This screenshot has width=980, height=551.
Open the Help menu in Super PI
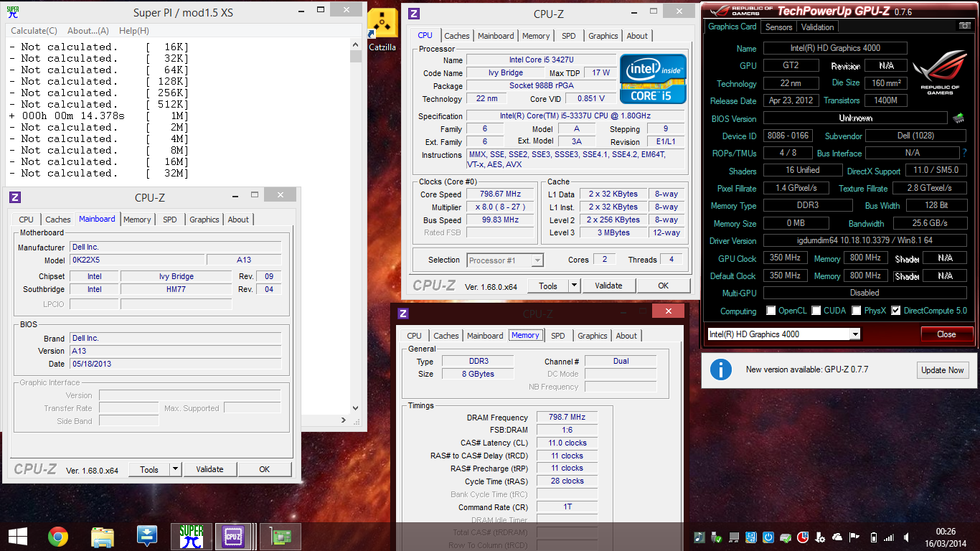click(x=134, y=31)
